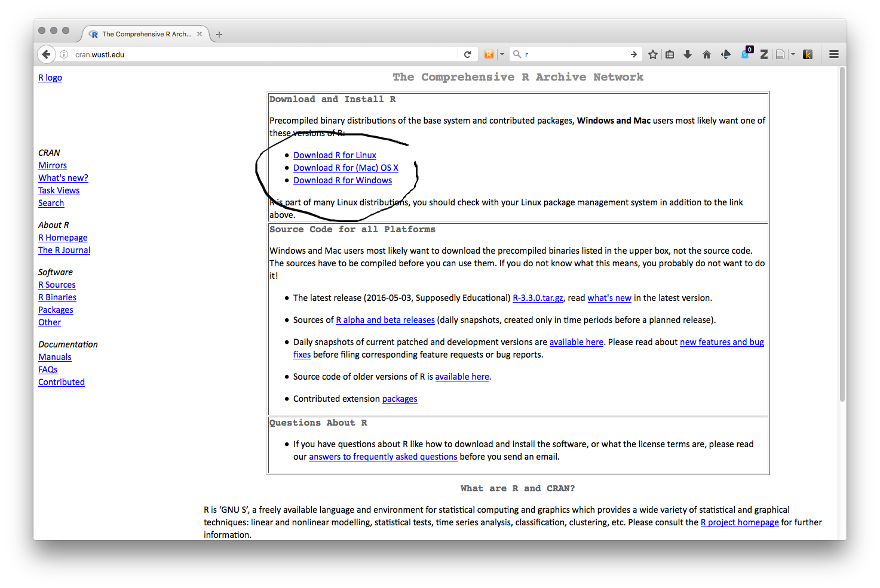Click the orange K extension icon
The width and height of the screenshot is (880, 588).
808,54
